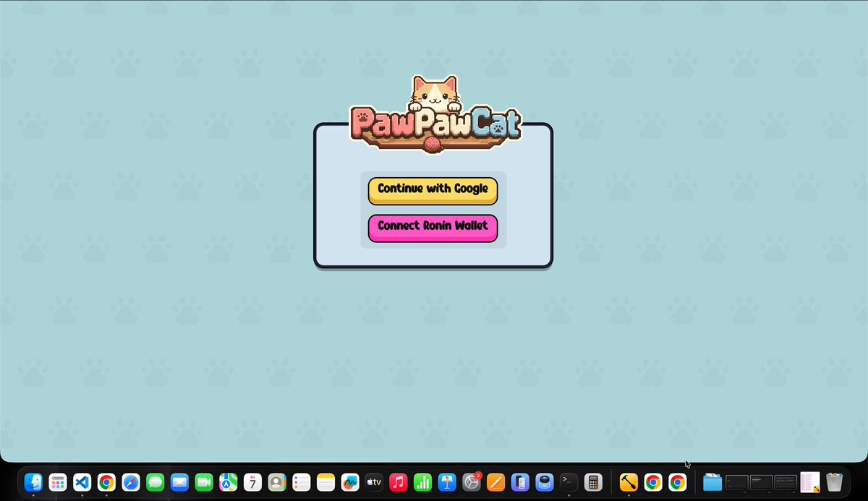The width and height of the screenshot is (868, 501).
Task: Open Launchpad from the Dock
Action: 58,482
